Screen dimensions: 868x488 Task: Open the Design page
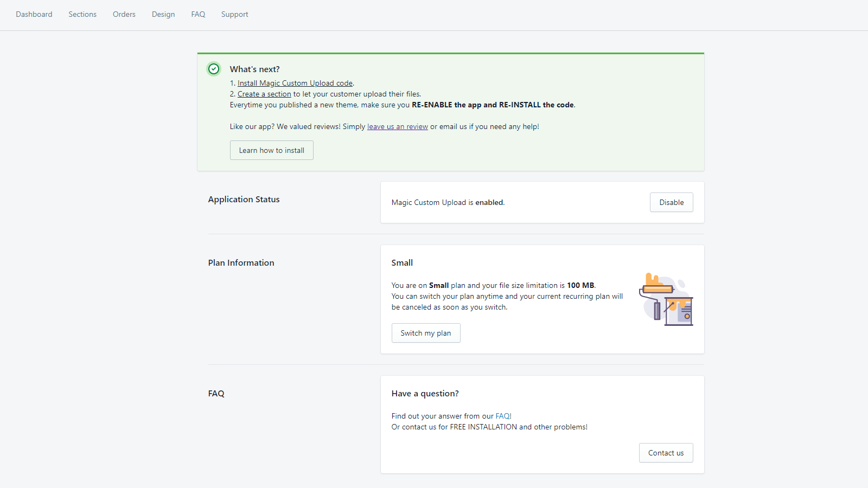(x=163, y=14)
